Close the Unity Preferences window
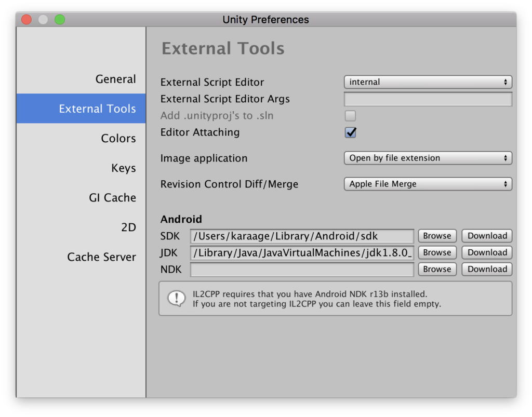532x417 pixels. coord(26,19)
